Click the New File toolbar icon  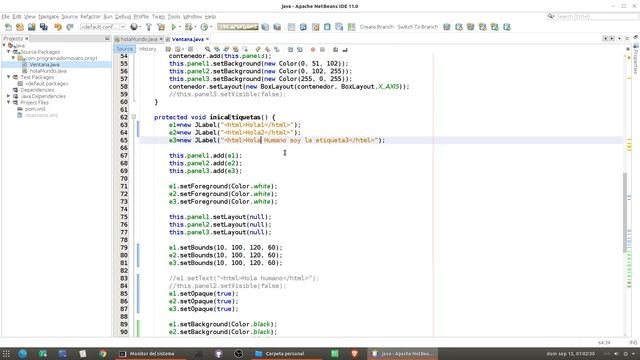pyautogui.click(x=8, y=27)
